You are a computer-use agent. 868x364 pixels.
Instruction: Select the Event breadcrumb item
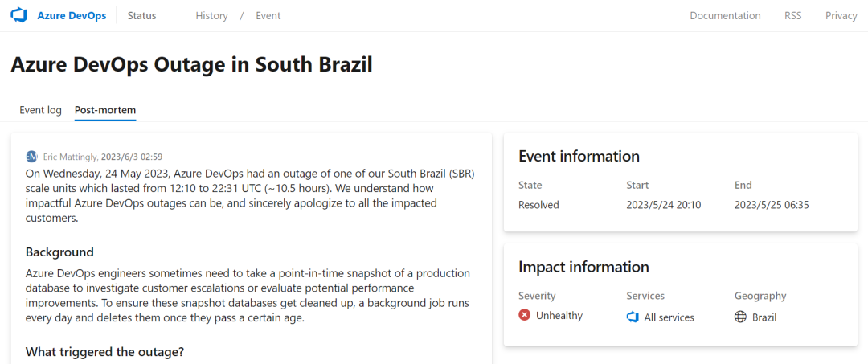(268, 15)
